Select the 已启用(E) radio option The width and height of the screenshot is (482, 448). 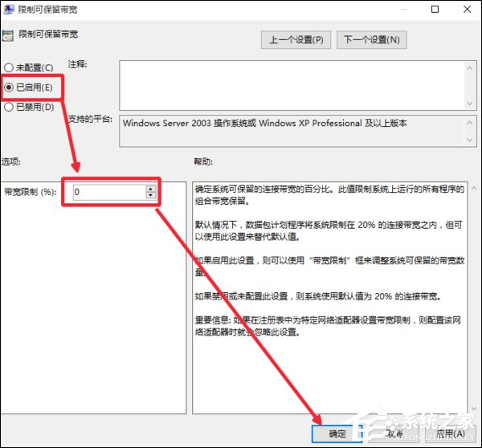[x=28, y=88]
